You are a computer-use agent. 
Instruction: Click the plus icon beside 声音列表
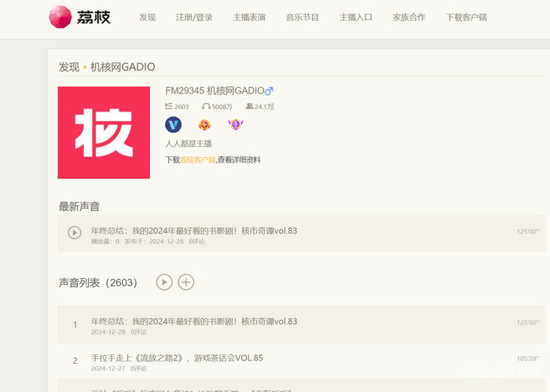click(186, 282)
